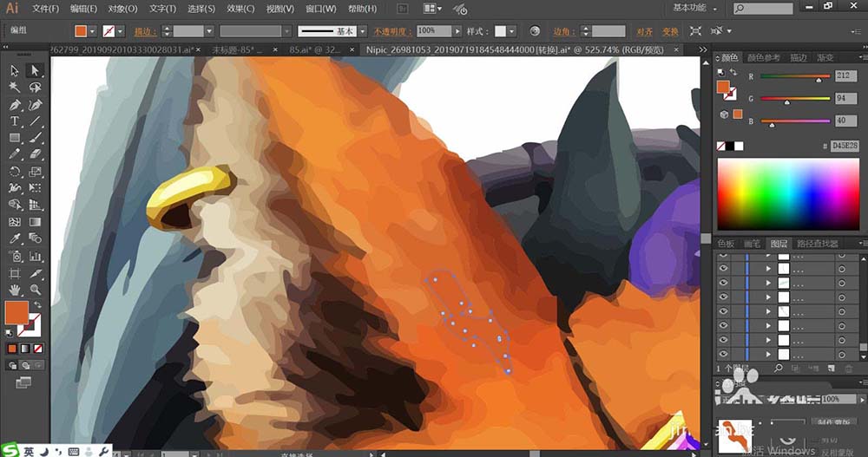
Task: Select the Artboard tool
Action: click(x=15, y=273)
